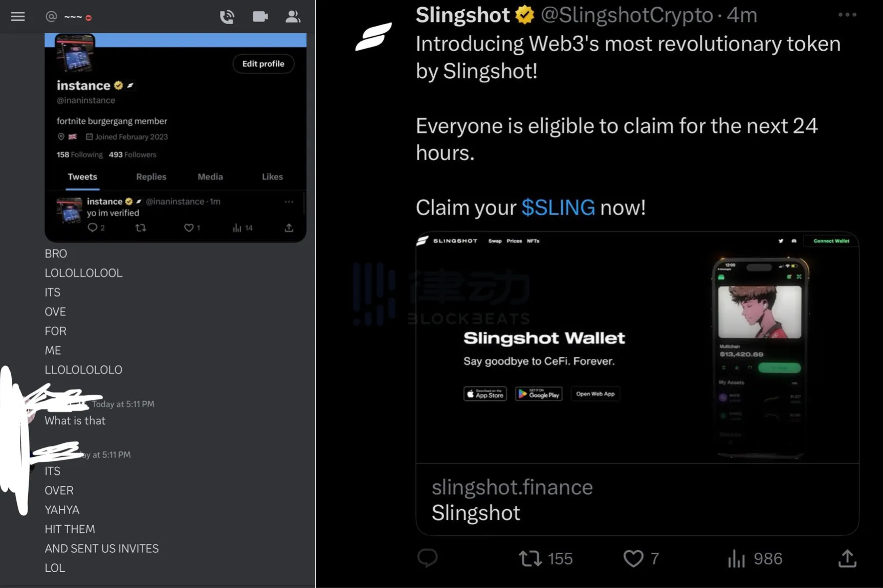Click the Edit profile button
This screenshot has width=883, height=588.
click(x=263, y=64)
